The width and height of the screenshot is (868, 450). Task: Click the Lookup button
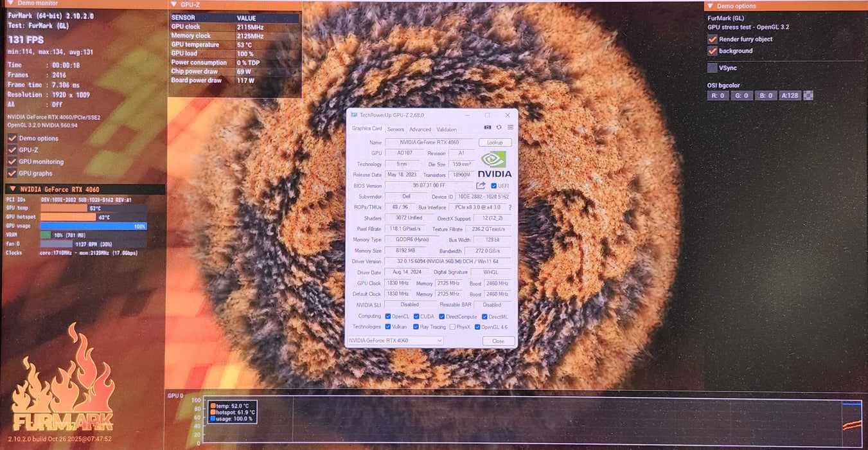[495, 143]
